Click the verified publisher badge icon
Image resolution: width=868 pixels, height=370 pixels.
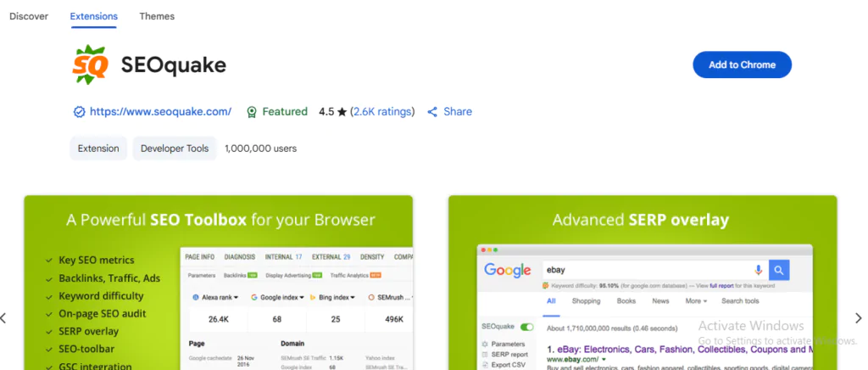pos(79,112)
